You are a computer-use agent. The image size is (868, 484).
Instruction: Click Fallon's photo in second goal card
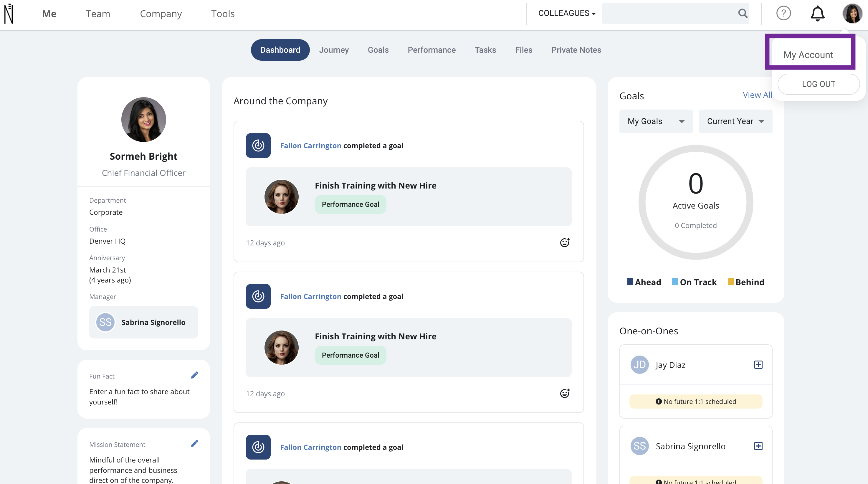281,347
